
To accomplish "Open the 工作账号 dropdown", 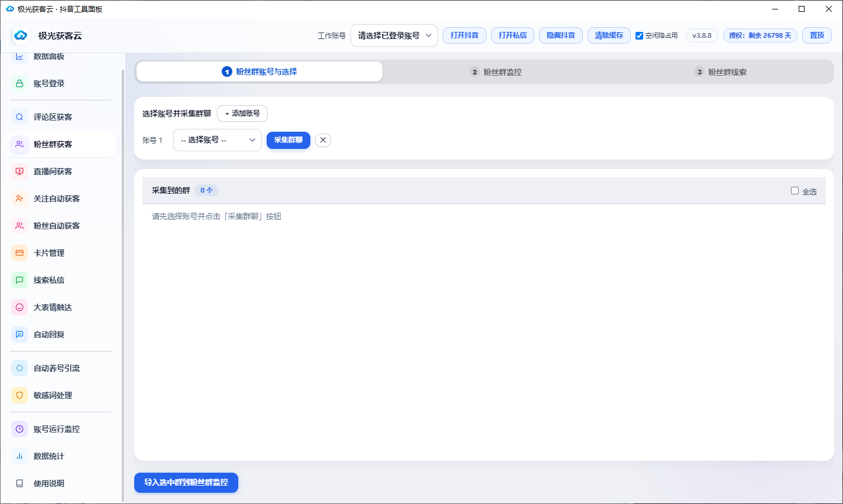I will pos(394,35).
